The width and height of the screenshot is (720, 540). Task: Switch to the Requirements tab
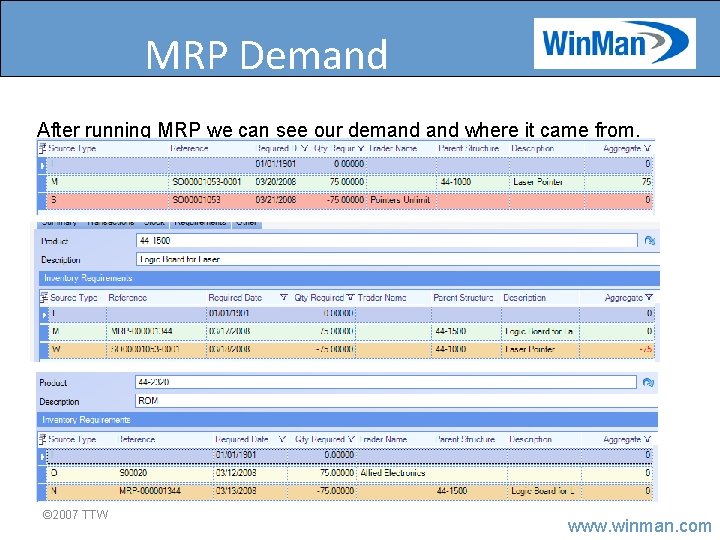point(200,223)
